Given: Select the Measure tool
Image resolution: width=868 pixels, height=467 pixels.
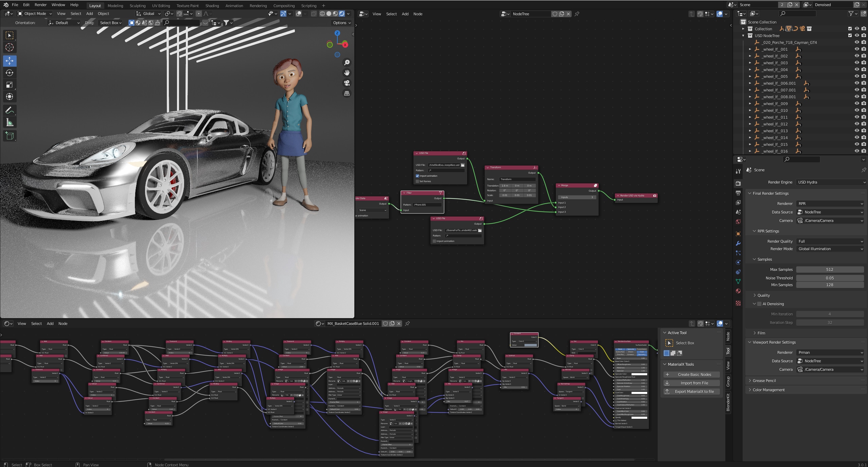Looking at the screenshot, I should pyautogui.click(x=10, y=123).
